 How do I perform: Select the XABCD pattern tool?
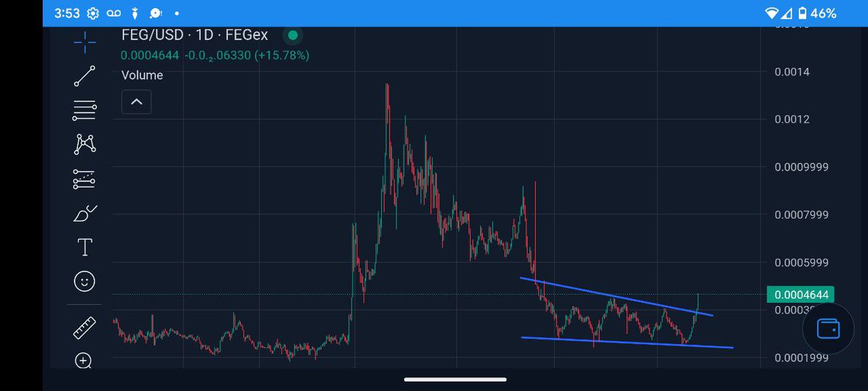click(x=85, y=144)
